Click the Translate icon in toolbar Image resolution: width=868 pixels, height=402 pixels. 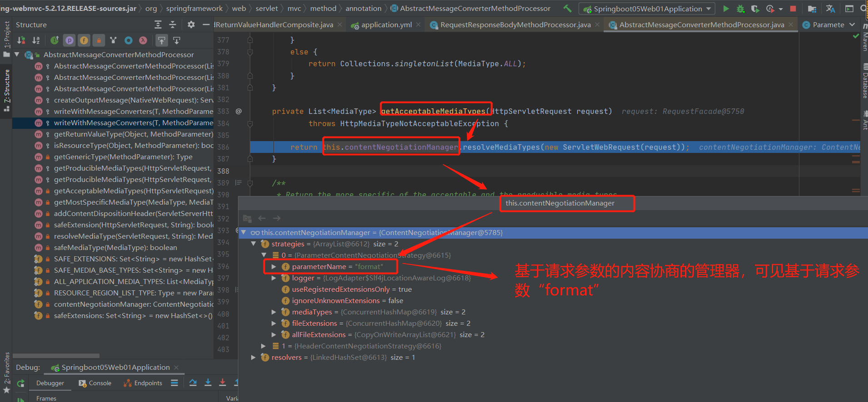[x=831, y=9]
